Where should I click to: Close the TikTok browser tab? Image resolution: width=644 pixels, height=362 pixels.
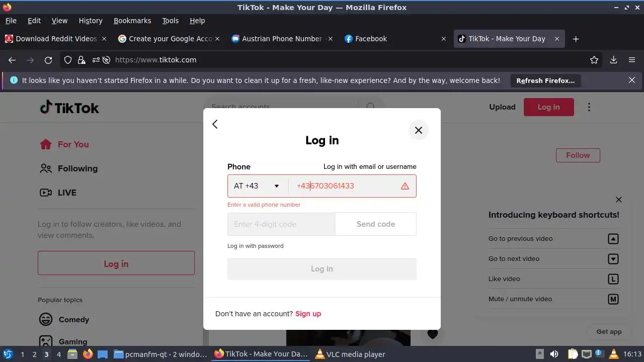[x=557, y=39]
